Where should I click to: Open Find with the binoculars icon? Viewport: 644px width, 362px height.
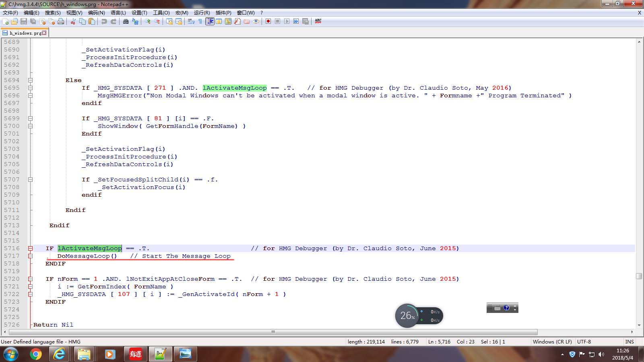point(126,21)
